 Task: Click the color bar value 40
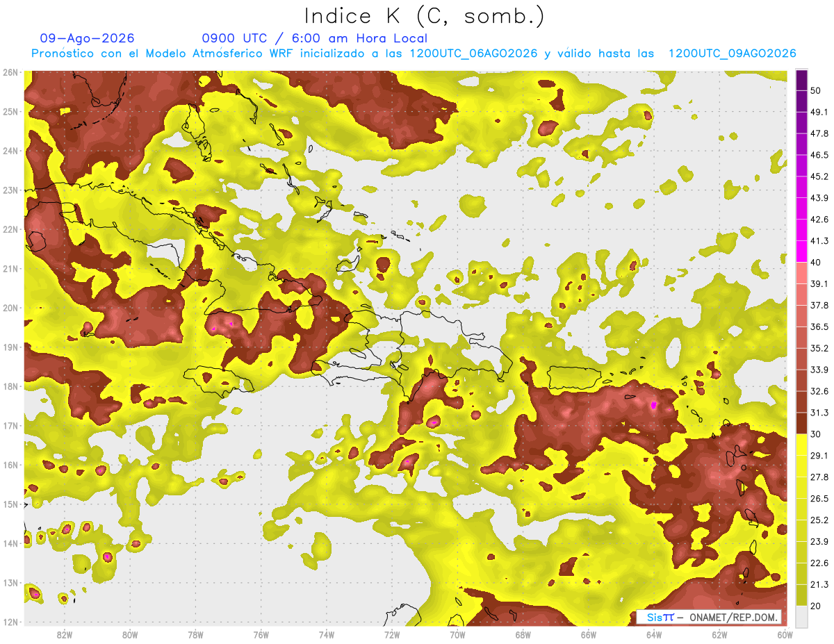[817, 262]
